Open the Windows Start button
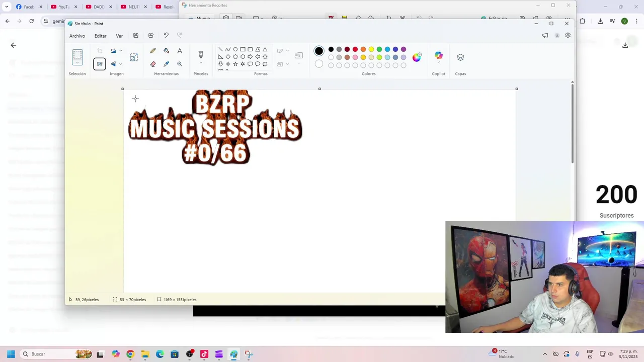This screenshot has height=362, width=644. pos(11,354)
